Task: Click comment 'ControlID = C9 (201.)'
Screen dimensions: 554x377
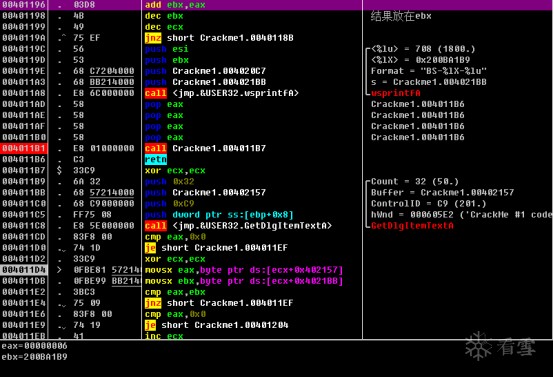Action: click(429, 204)
